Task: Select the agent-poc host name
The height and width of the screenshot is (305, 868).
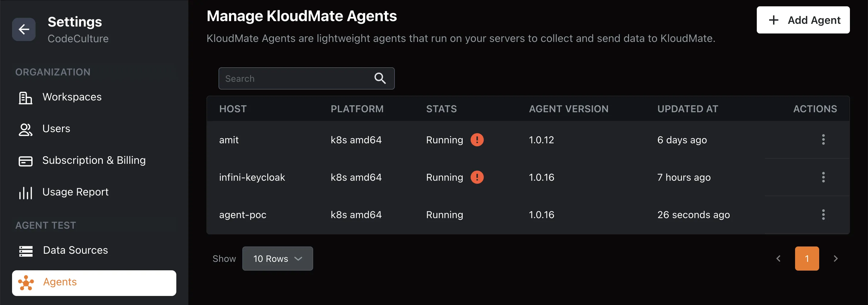Action: coord(243,215)
